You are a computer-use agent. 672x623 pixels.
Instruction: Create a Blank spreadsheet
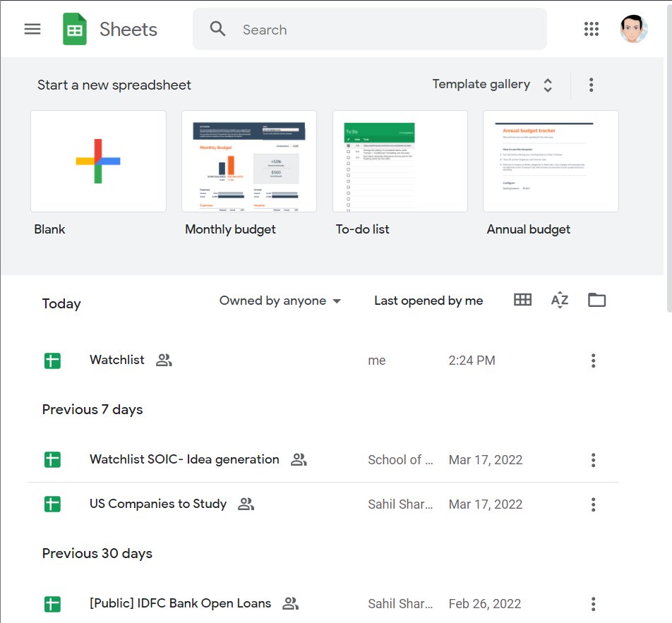(x=98, y=161)
